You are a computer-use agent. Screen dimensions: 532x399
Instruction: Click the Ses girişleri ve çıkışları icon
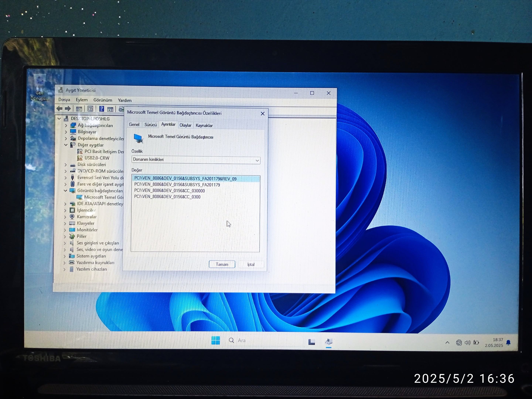pyautogui.click(x=72, y=243)
